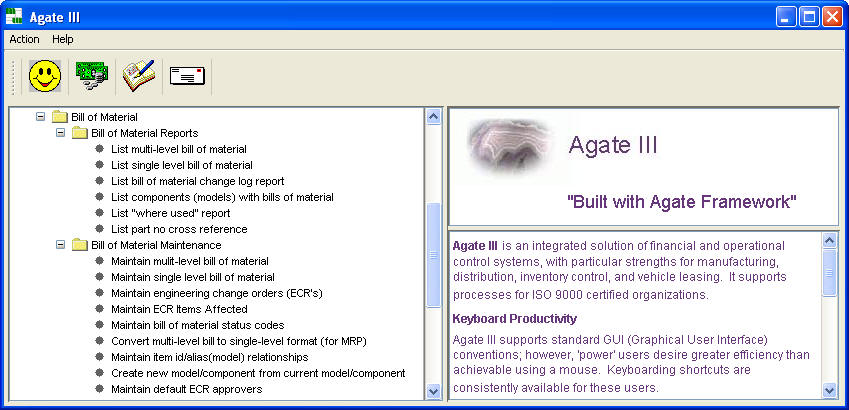This screenshot has height=410, width=849.
Task: Select List "where used" report
Action: pos(171,213)
